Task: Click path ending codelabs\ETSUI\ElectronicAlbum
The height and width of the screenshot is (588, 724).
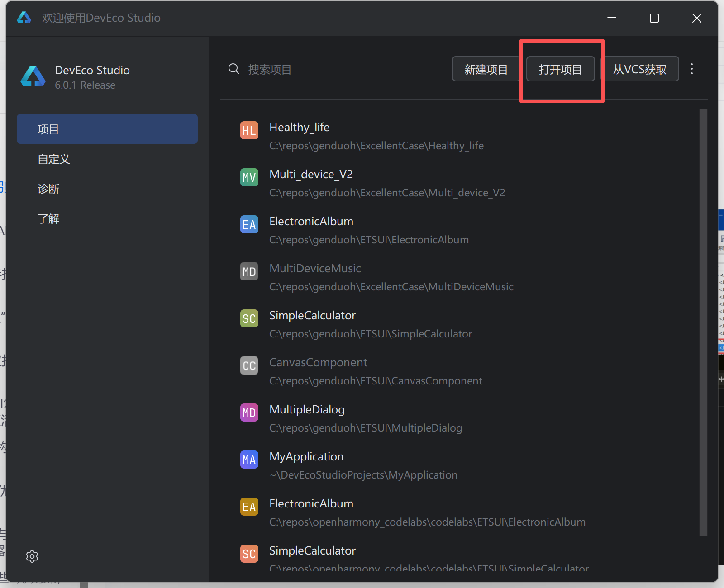Action: point(427,522)
